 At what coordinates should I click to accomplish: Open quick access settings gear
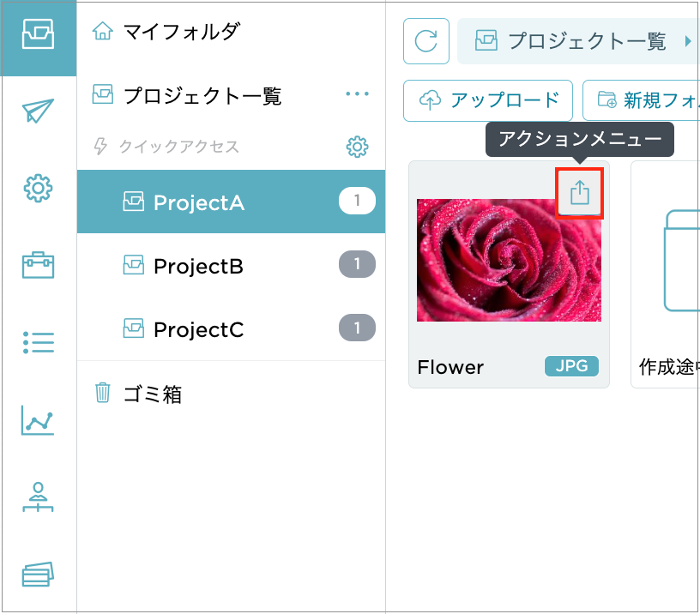(x=357, y=147)
